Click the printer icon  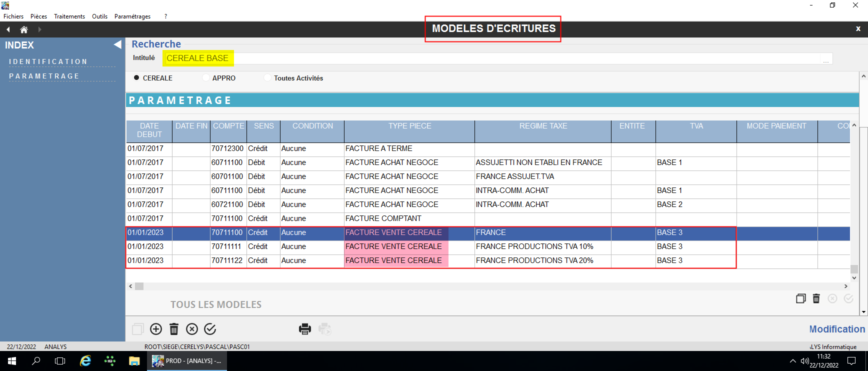(304, 328)
